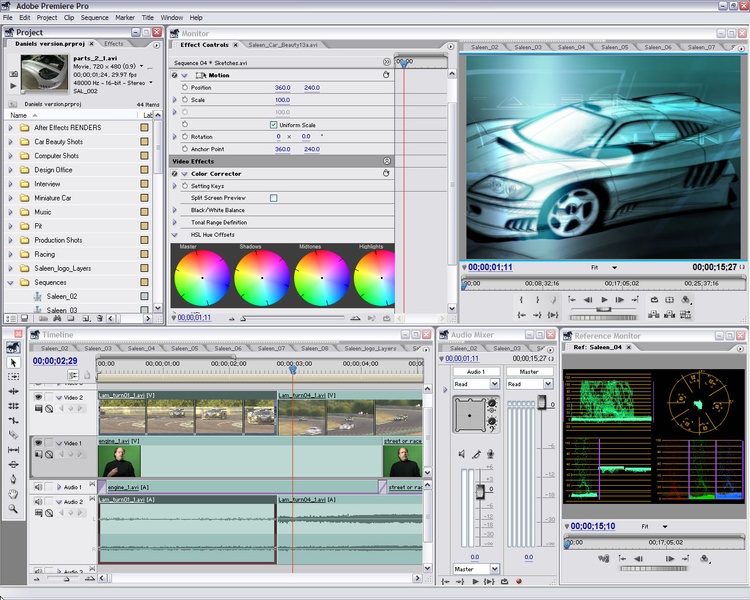Open the Sequence menu

click(94, 17)
